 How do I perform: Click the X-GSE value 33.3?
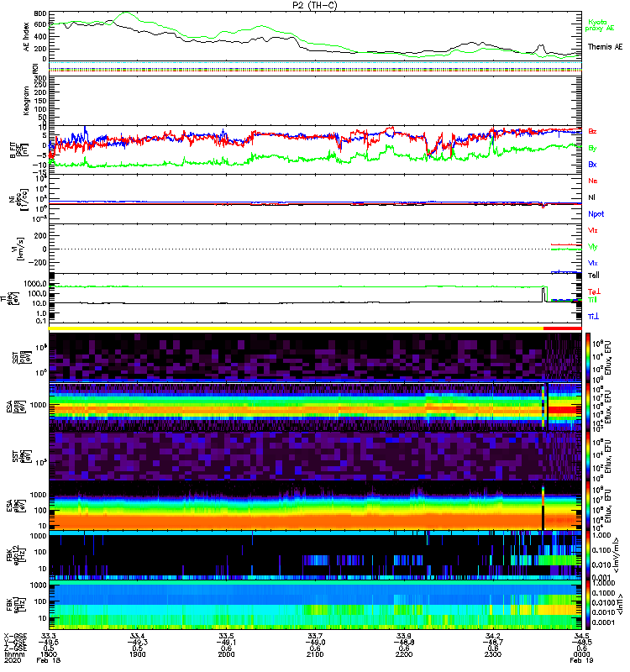(49, 636)
